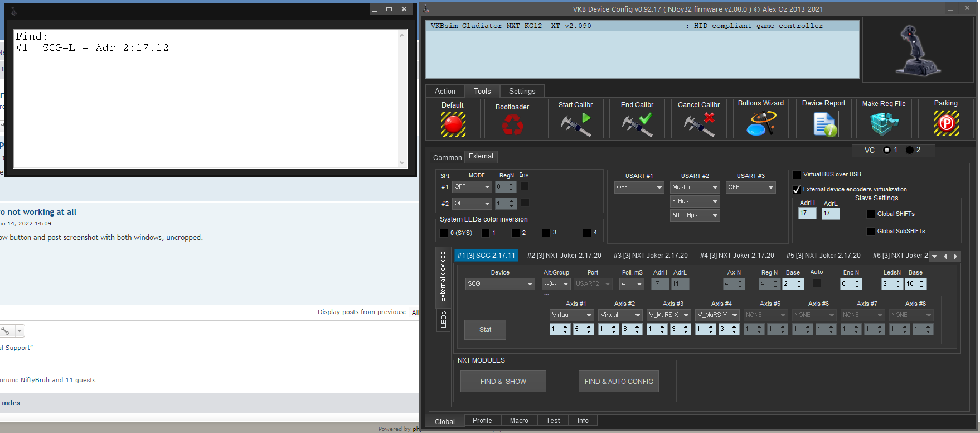
Task: Toggle External device encoders virtualization checkbox
Action: click(797, 190)
